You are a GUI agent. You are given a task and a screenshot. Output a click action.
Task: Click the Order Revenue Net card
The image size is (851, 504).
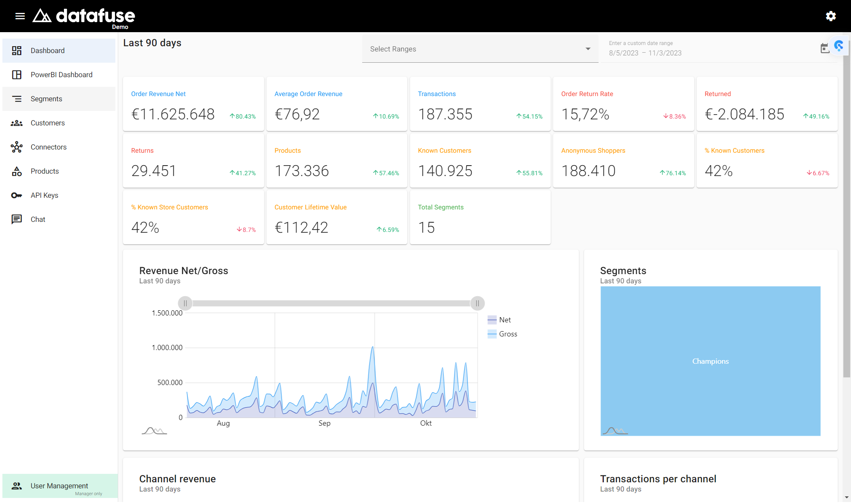click(x=193, y=104)
